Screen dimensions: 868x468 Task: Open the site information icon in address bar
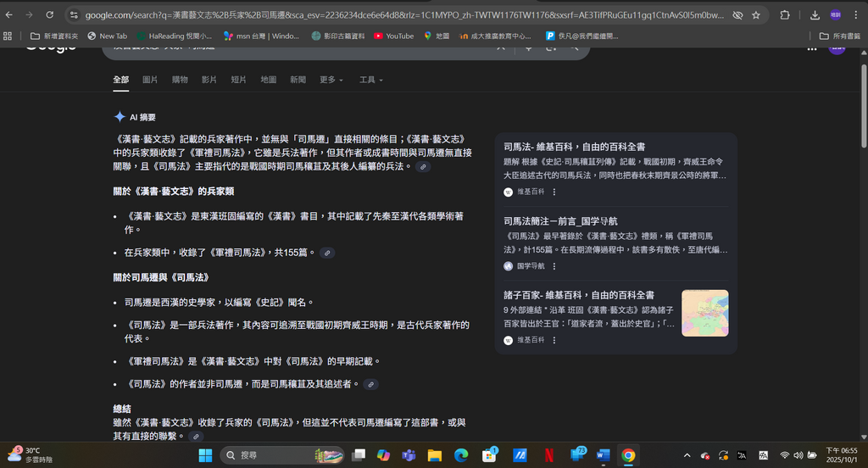click(x=74, y=14)
